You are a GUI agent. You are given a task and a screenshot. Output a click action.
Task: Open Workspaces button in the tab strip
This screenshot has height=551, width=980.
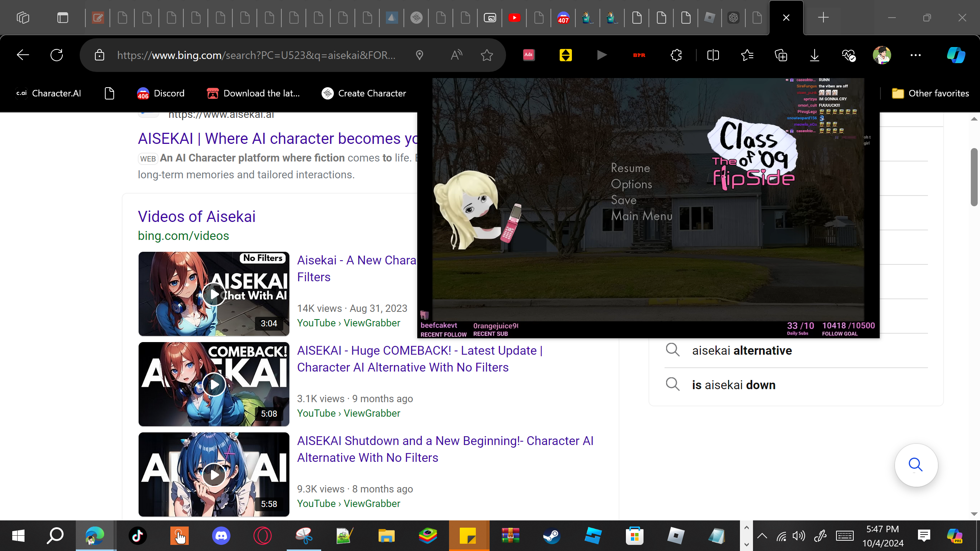click(x=23, y=18)
